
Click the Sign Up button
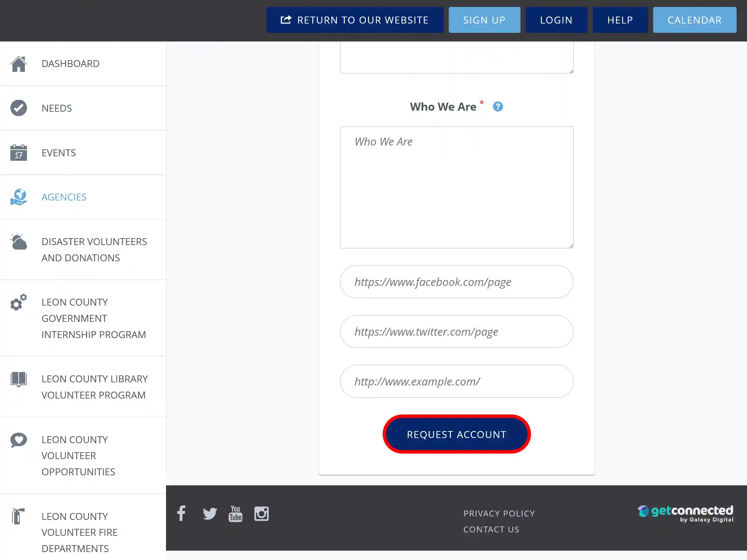(484, 20)
